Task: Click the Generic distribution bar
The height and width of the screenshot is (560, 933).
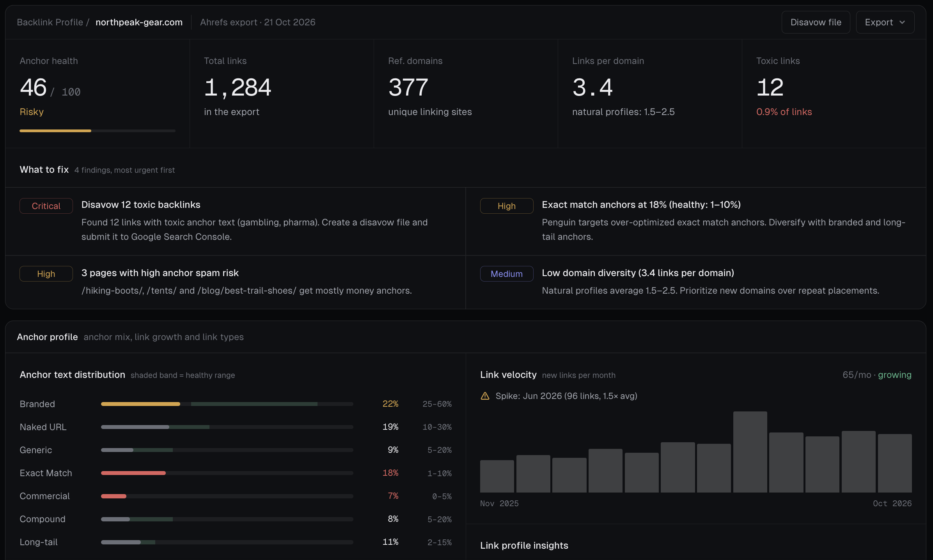Action: pos(227,450)
